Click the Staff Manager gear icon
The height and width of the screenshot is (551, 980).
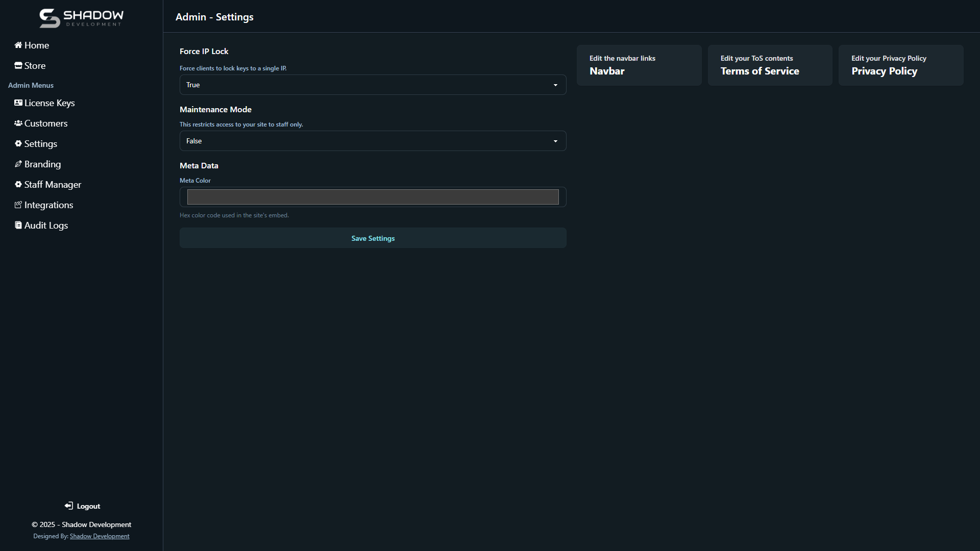click(18, 184)
